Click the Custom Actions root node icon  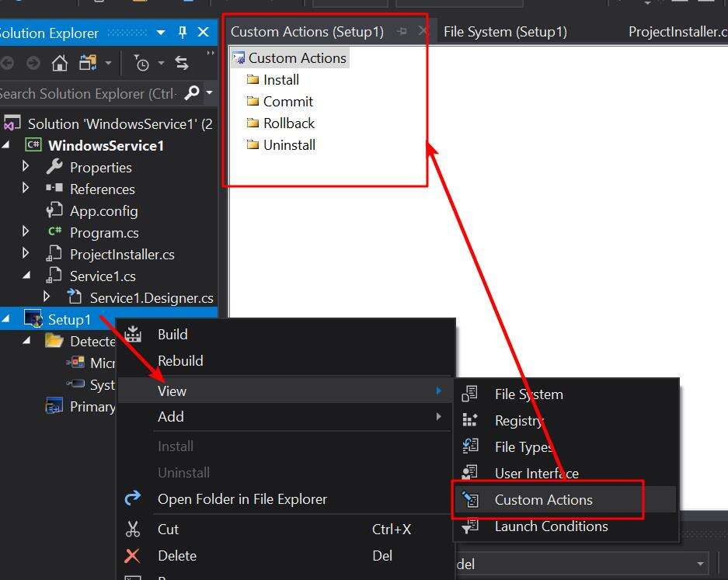(239, 58)
